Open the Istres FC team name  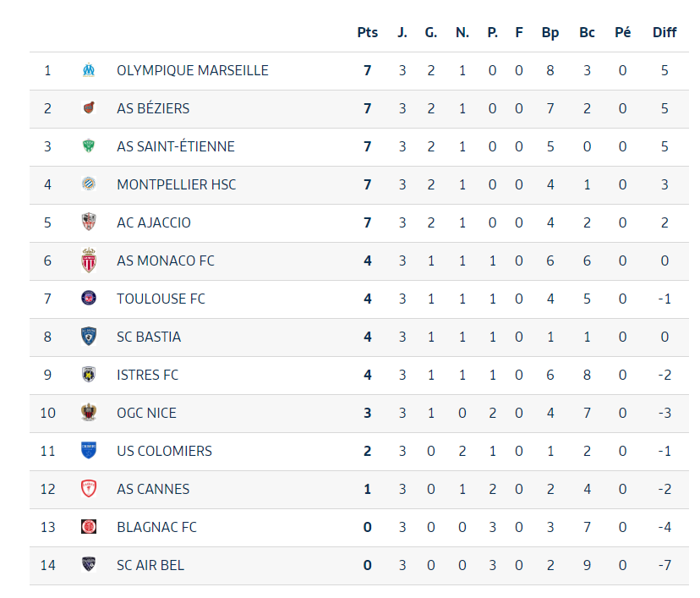coord(148,375)
